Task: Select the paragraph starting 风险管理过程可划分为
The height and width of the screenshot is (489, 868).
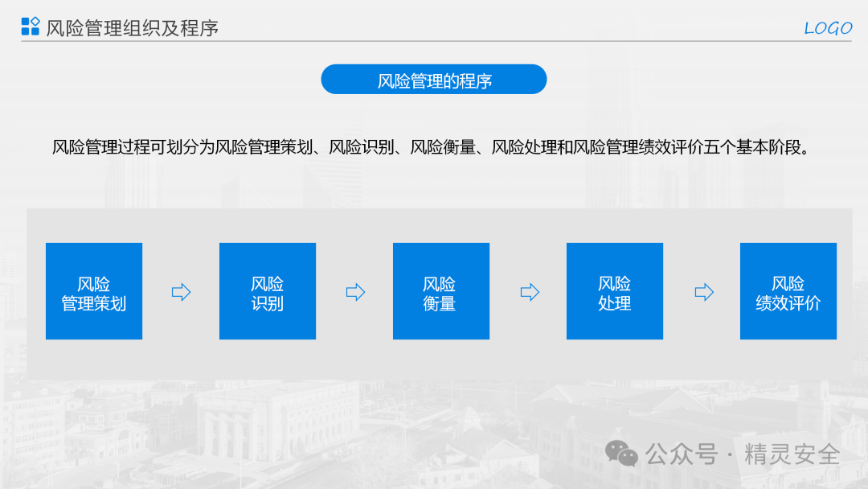Action: [x=432, y=147]
